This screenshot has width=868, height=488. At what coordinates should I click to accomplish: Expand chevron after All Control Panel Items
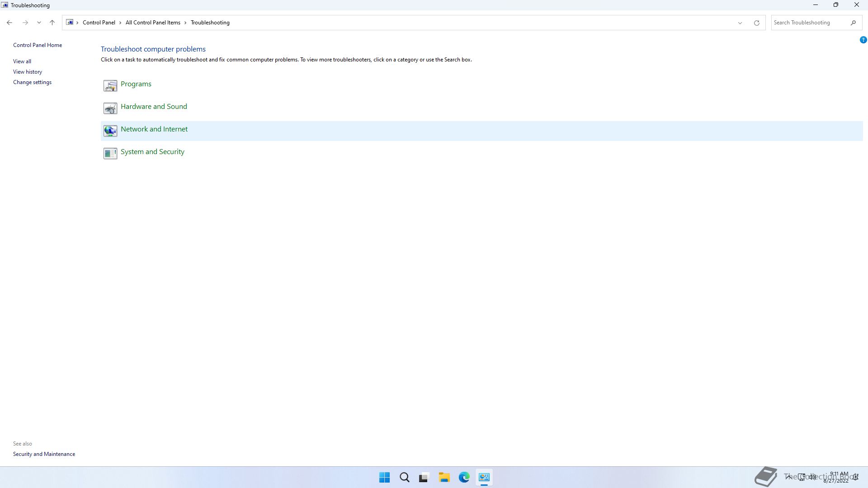pyautogui.click(x=185, y=23)
